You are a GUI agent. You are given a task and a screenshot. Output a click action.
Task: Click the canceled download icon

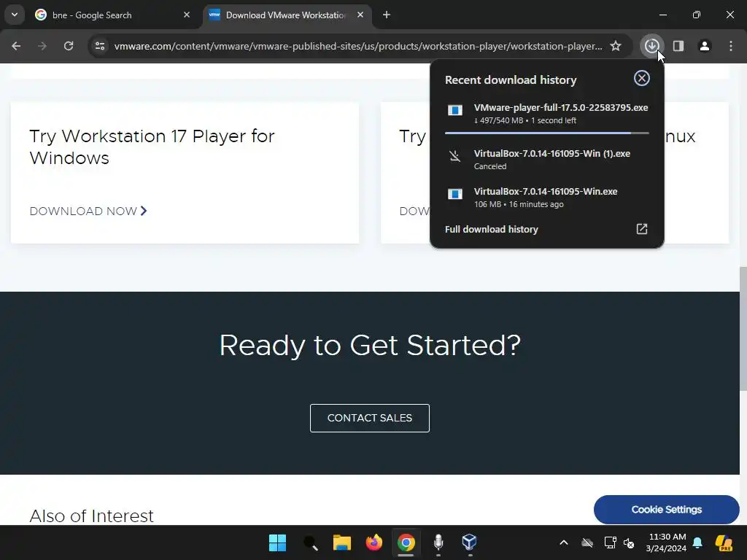coord(455,156)
